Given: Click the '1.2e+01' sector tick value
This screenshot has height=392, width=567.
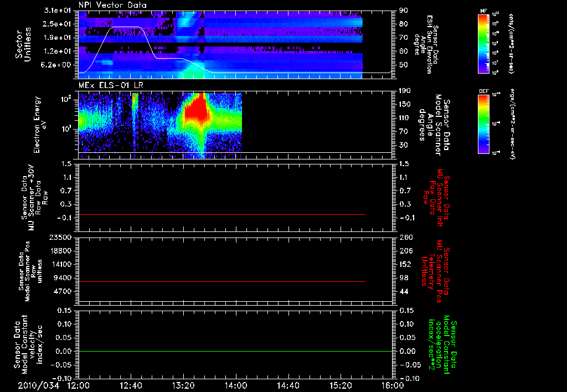Looking at the screenshot, I should [x=58, y=51].
